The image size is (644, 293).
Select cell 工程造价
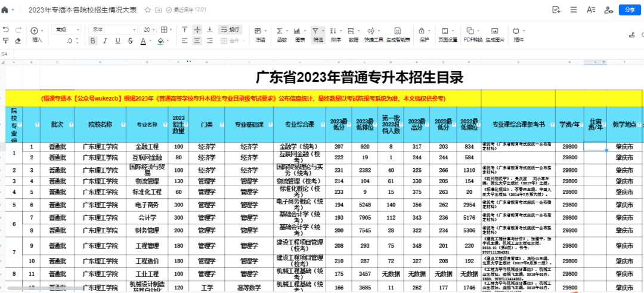(147, 261)
